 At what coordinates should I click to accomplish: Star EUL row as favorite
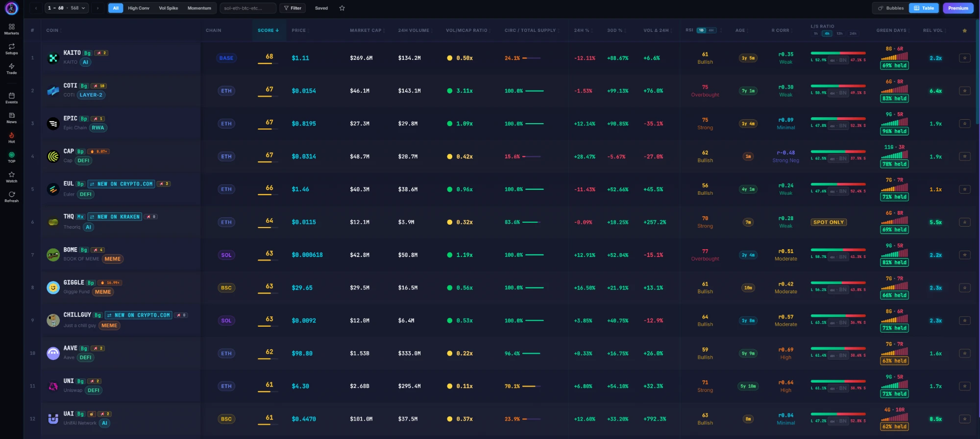[964, 189]
